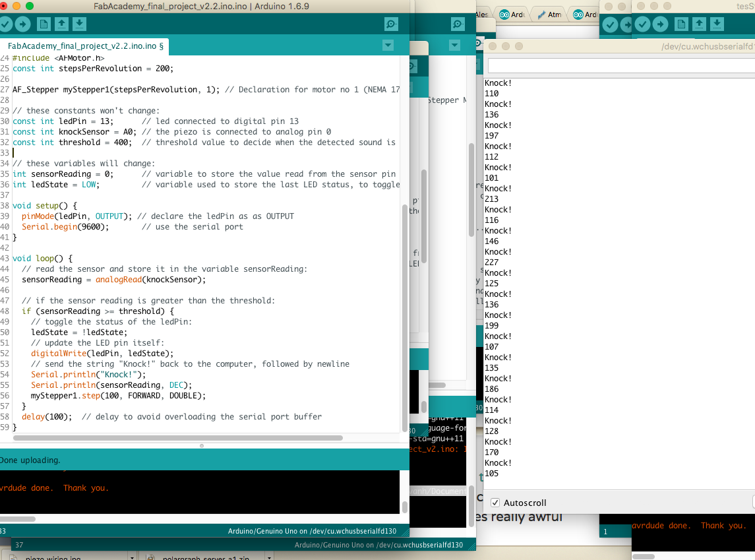This screenshot has height=560, width=755.
Task: Open tab menu dropdown in FabAcademy window
Action: coord(388,46)
